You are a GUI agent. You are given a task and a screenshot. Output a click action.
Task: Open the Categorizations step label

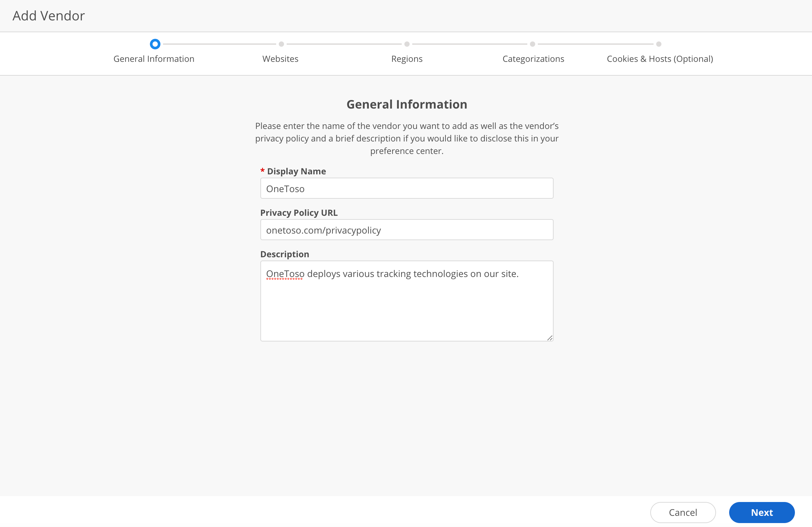click(x=533, y=59)
